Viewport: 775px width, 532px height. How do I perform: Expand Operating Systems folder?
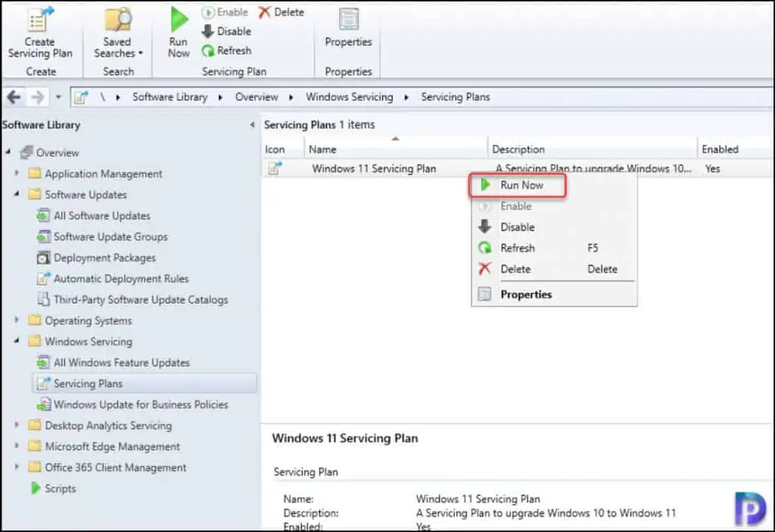click(x=17, y=320)
